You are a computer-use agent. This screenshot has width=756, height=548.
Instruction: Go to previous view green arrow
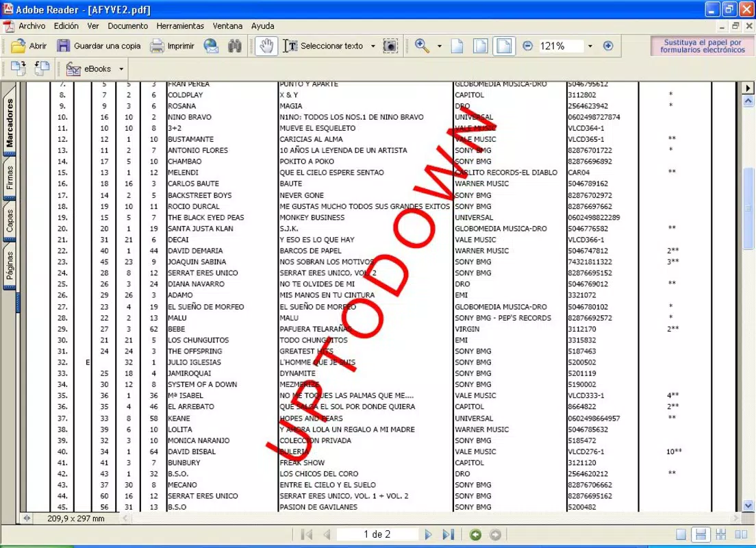coord(475,534)
